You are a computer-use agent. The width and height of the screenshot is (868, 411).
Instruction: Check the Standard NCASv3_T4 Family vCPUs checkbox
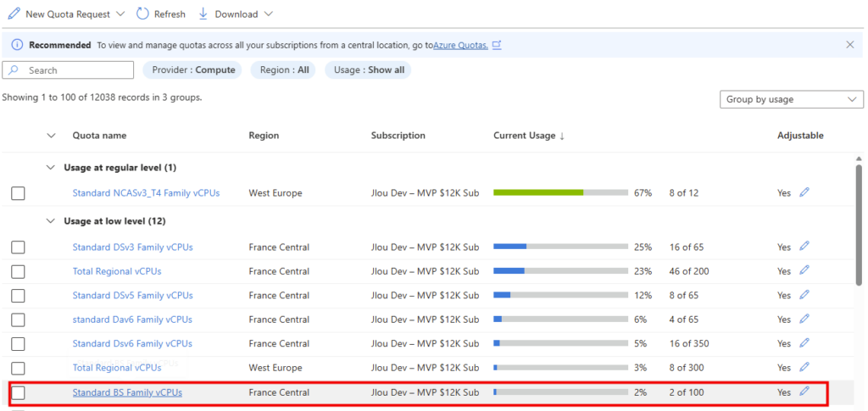pyautogui.click(x=19, y=193)
